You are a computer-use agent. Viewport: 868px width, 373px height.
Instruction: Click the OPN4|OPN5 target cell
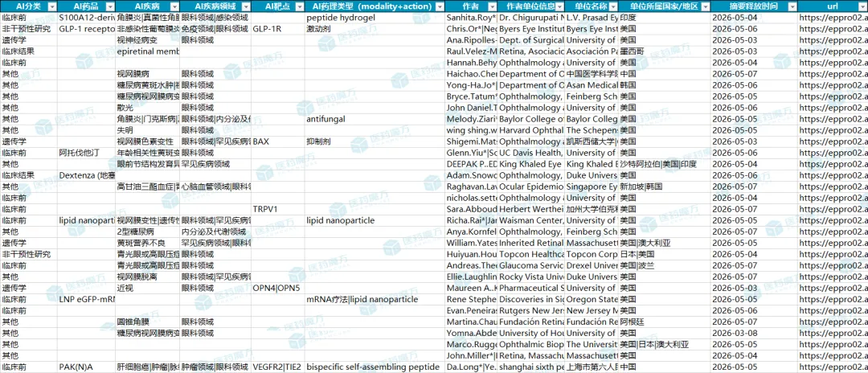(x=278, y=288)
